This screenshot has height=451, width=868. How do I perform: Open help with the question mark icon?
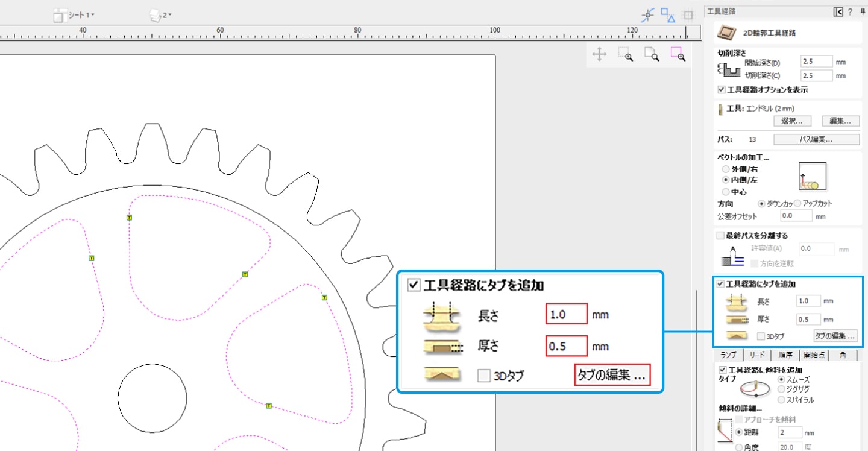click(x=850, y=11)
